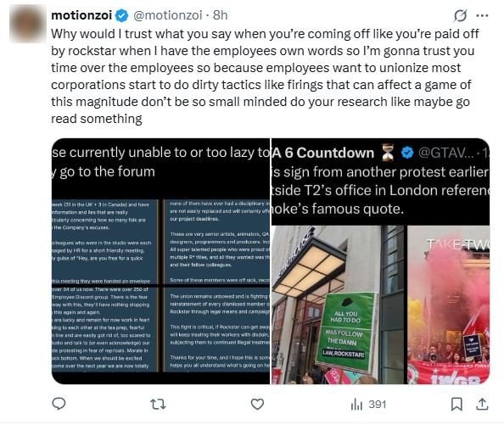The image size is (504, 425).
Task: Open the 8h timestamp permalink
Action: 220,15
